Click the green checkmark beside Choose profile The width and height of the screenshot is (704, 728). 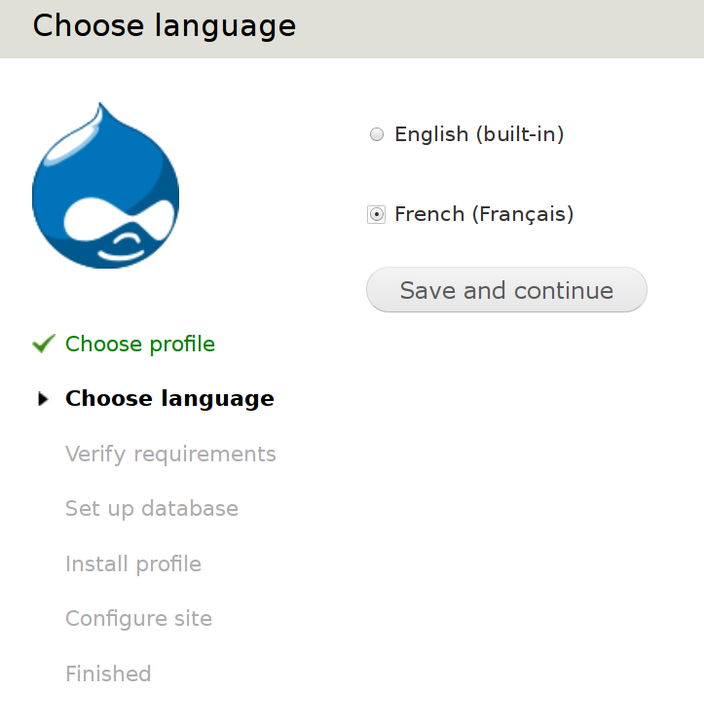click(43, 344)
